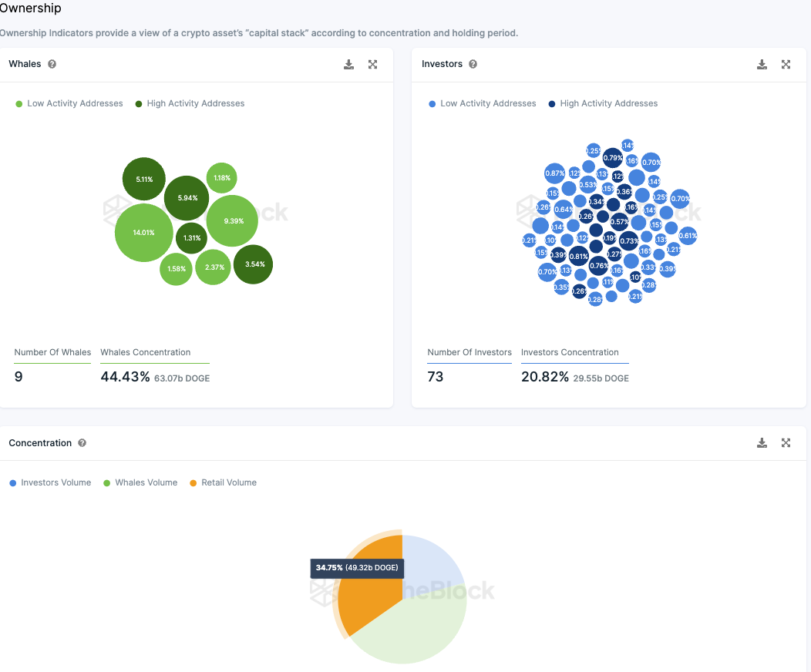This screenshot has height=672, width=811.
Task: Toggle High Activity Addresses in Investors legend
Action: (x=603, y=103)
